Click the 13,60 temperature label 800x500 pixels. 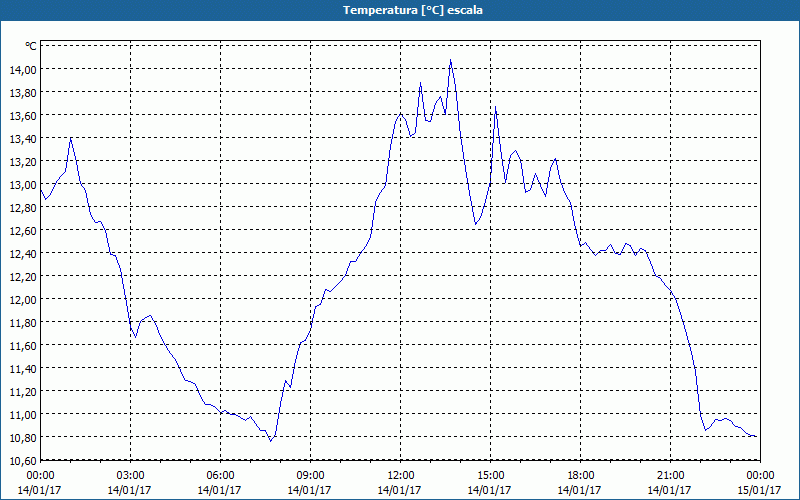click(x=23, y=116)
